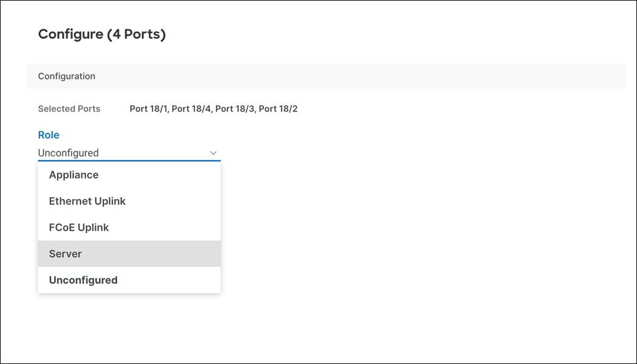The width and height of the screenshot is (637, 364).
Task: Select Ethernet Uplink role option
Action: 87,201
